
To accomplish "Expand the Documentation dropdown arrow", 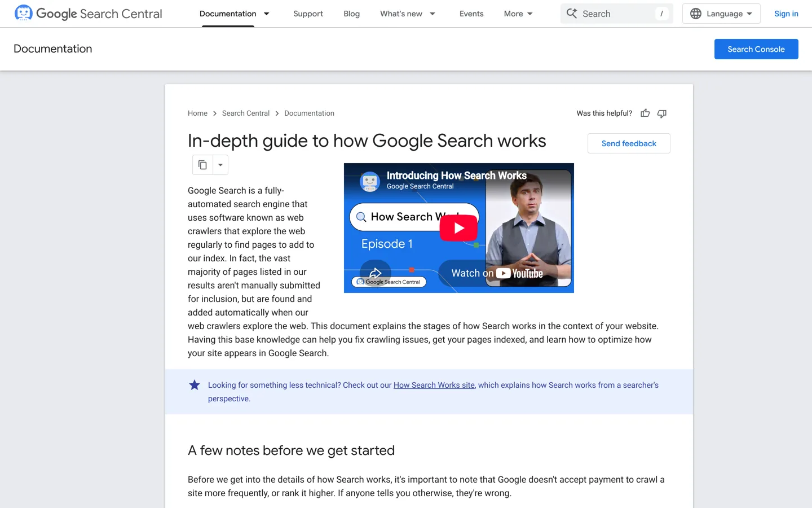I will (x=266, y=14).
